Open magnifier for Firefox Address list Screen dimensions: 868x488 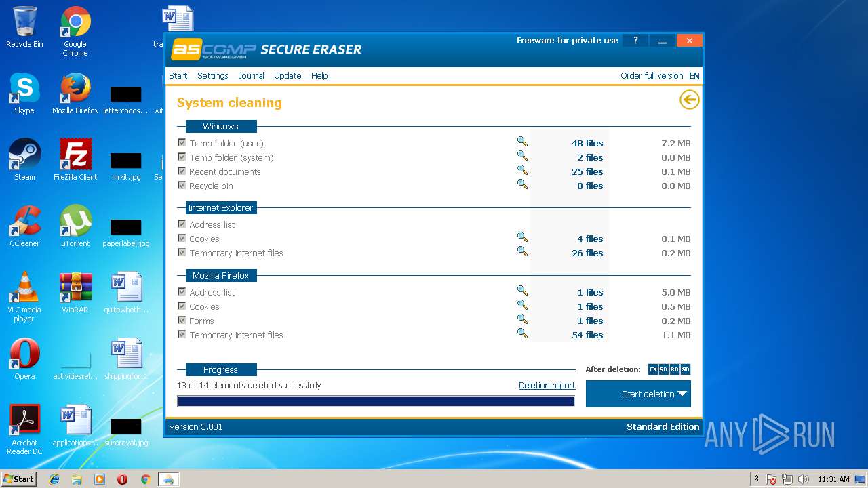tap(522, 291)
